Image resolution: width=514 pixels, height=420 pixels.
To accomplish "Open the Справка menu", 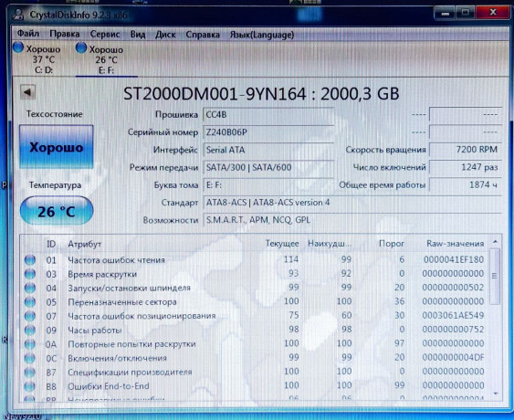I will click(203, 35).
